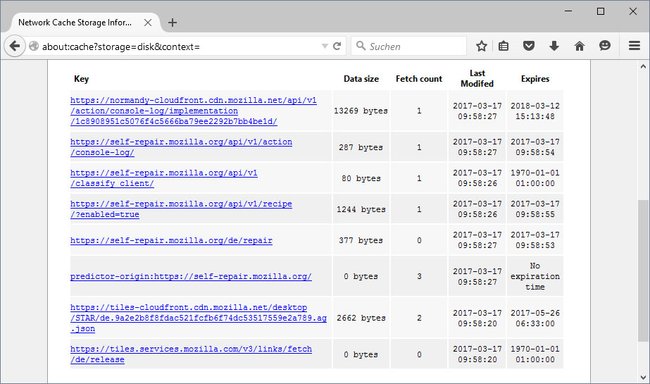Open the hamburger menu
This screenshot has width=650, height=384.
pyautogui.click(x=634, y=46)
